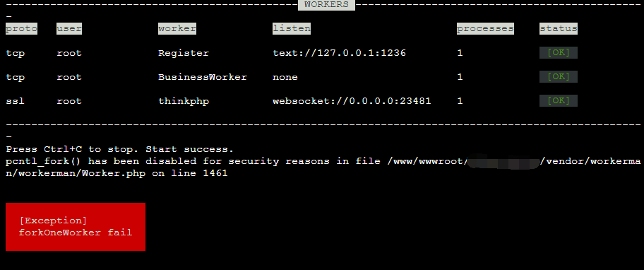Click the websocket://0.0.0.0:23481 listen address
Viewport: 644px width, 270px height.
pyautogui.click(x=352, y=101)
